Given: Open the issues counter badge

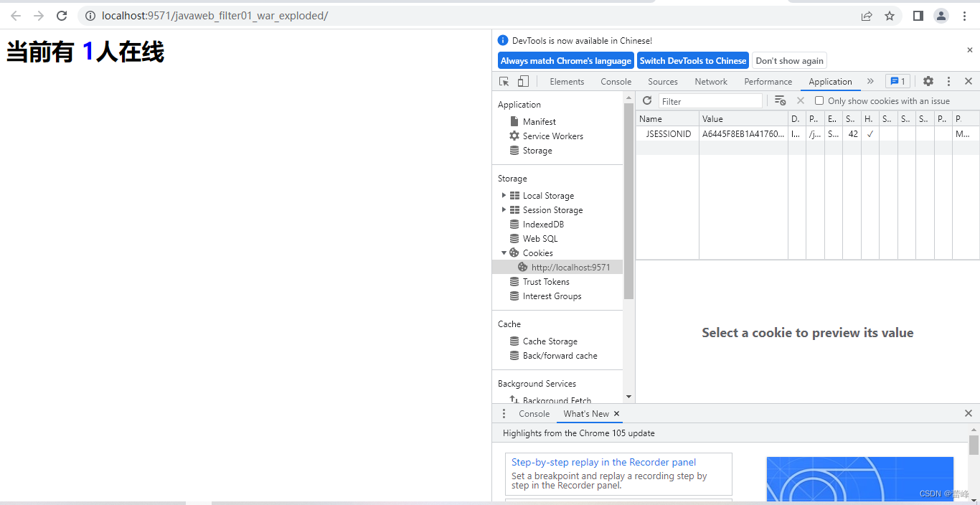Looking at the screenshot, I should coord(897,81).
